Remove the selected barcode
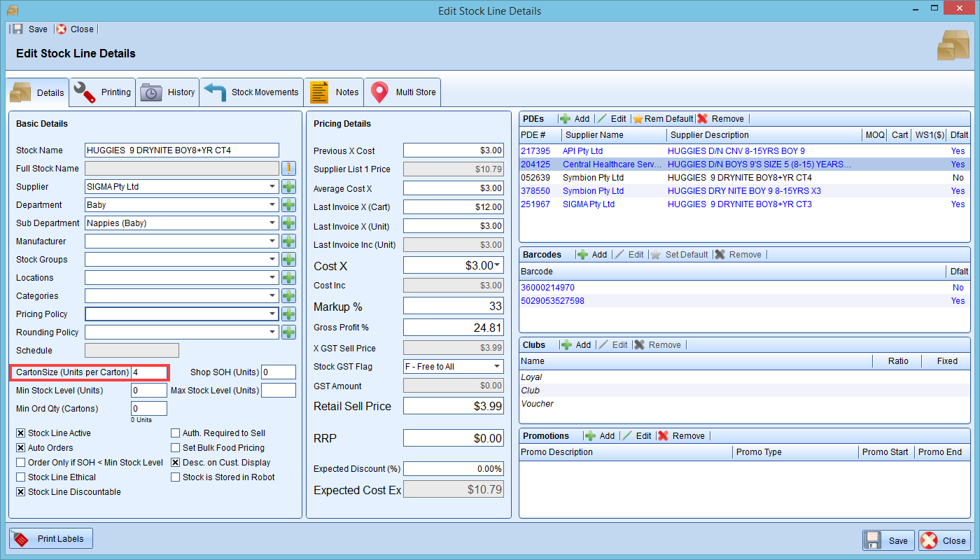This screenshot has width=980, height=560. [738, 254]
